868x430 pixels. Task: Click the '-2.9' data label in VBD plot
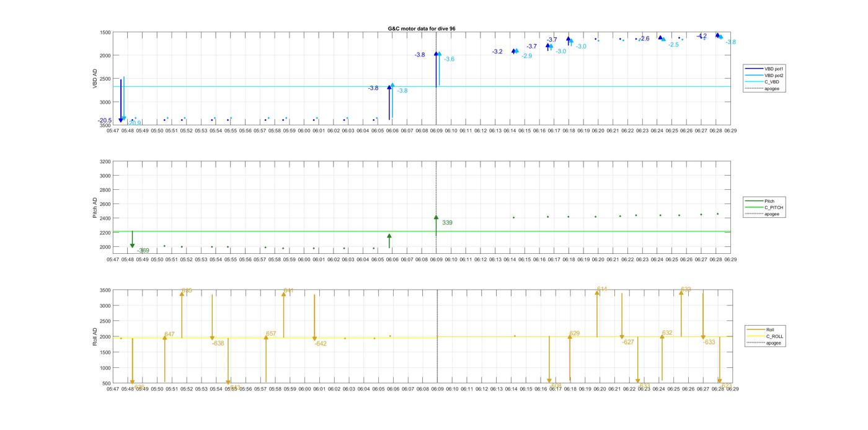click(x=526, y=56)
